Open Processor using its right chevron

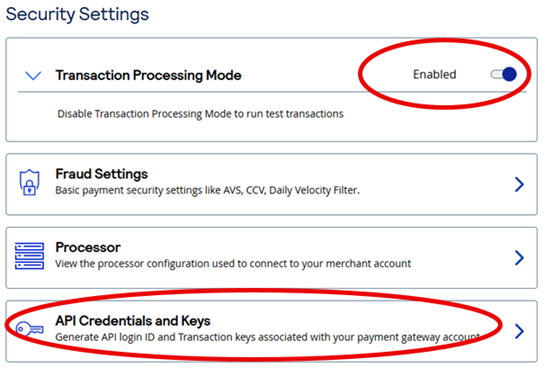(x=519, y=258)
